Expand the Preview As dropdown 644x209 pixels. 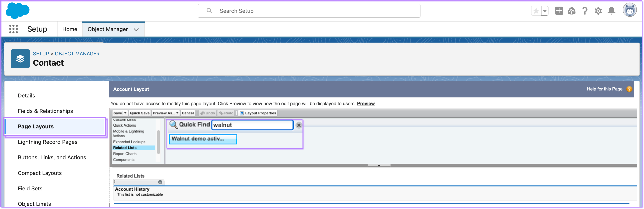(x=177, y=113)
